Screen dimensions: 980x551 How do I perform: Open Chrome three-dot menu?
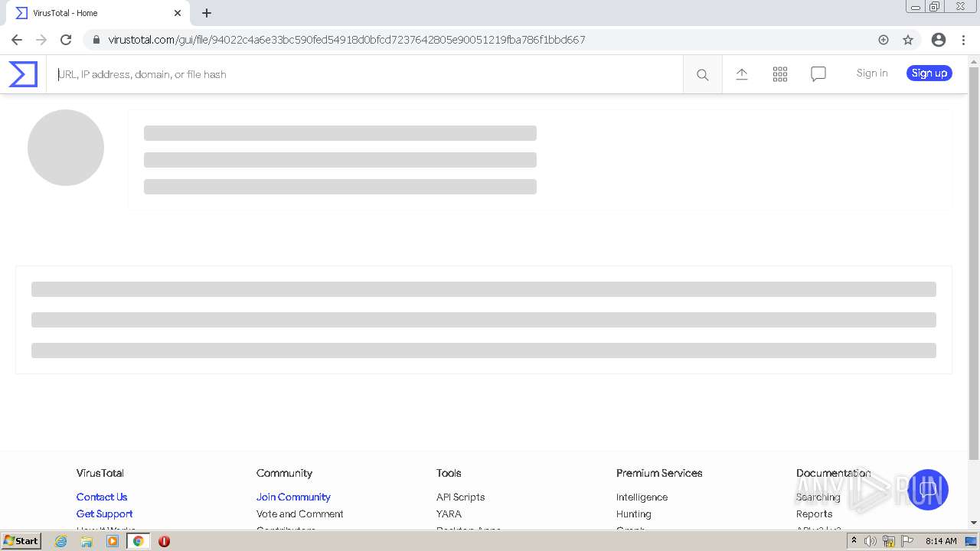964,40
